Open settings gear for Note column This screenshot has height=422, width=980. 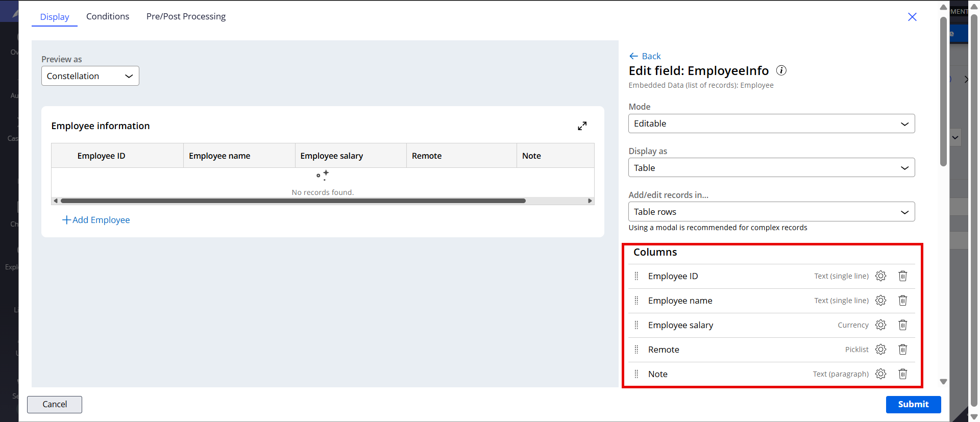880,374
